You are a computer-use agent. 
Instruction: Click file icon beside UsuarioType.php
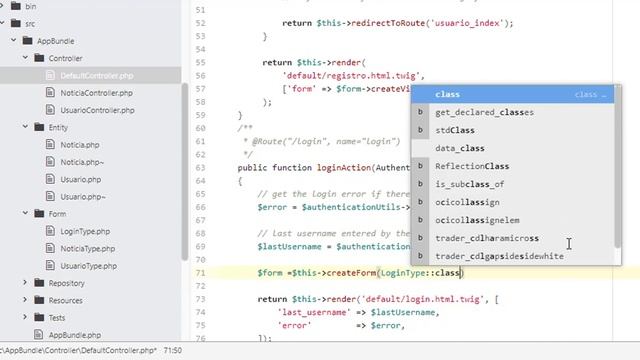[50, 265]
